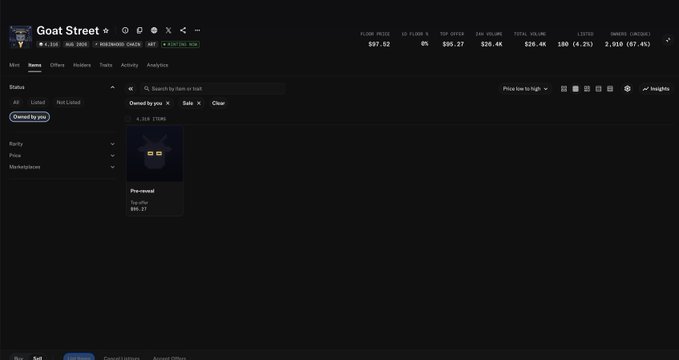Click the Accept Offers button

[169, 358]
